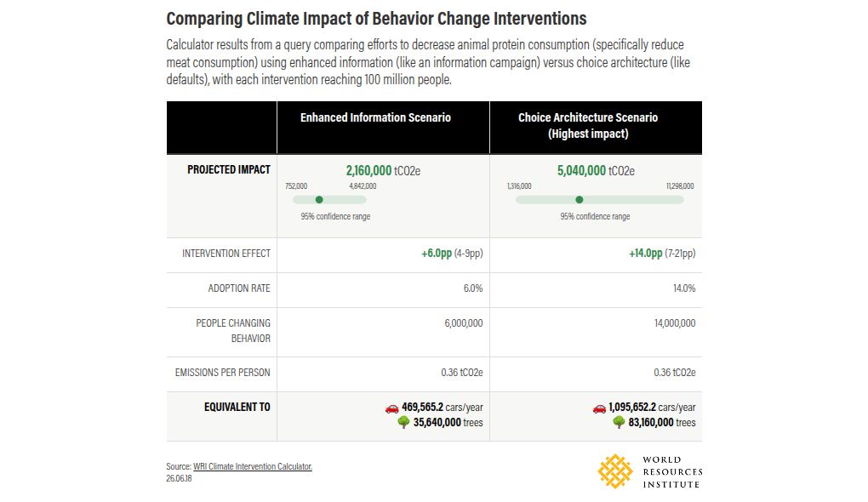Screen dimensions: 868x502
Task: Click the red car icon beside 1,095,652.2 cars/year
Action: point(599,408)
